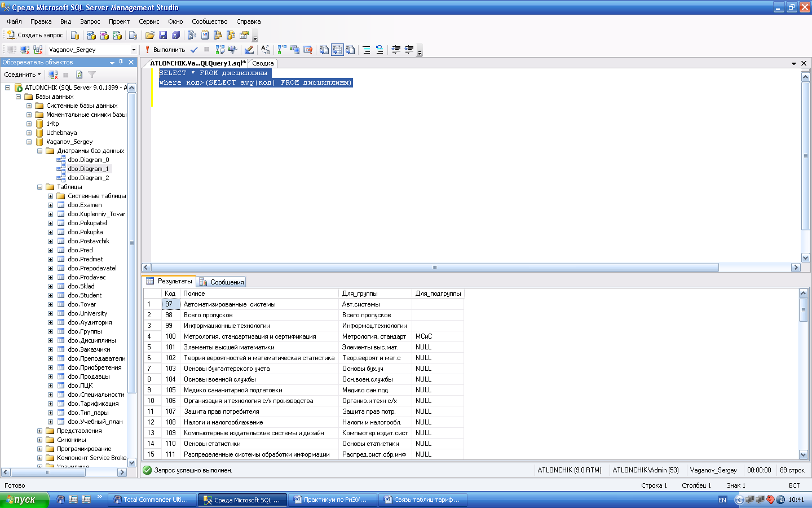
Task: Open the Запрос menu
Action: click(x=90, y=21)
